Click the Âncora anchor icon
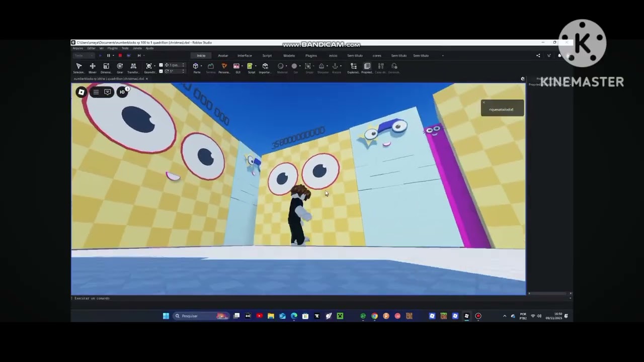 (335, 66)
